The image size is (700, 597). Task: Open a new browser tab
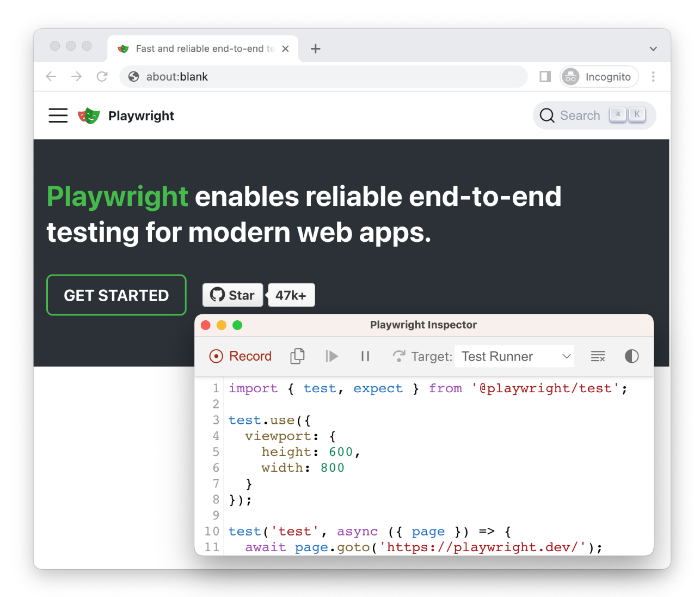pos(315,48)
